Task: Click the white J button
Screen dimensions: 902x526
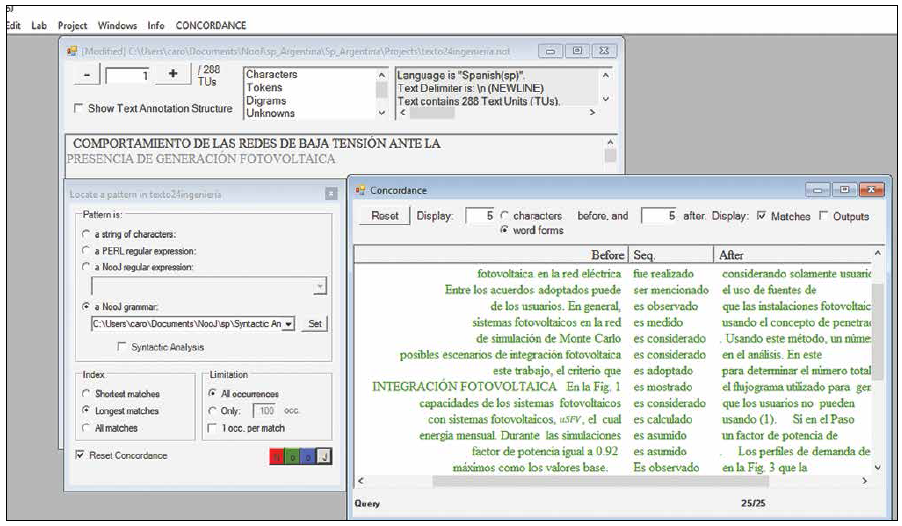Action: (x=323, y=457)
